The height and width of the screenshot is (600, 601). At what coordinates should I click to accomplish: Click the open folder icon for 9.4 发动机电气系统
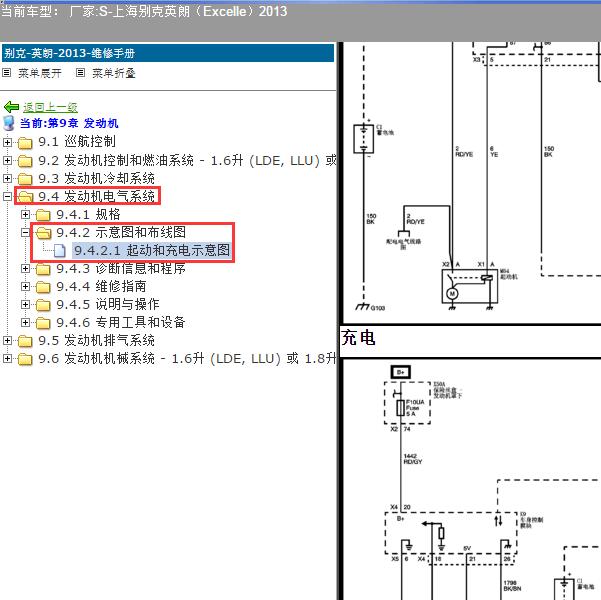coord(25,197)
